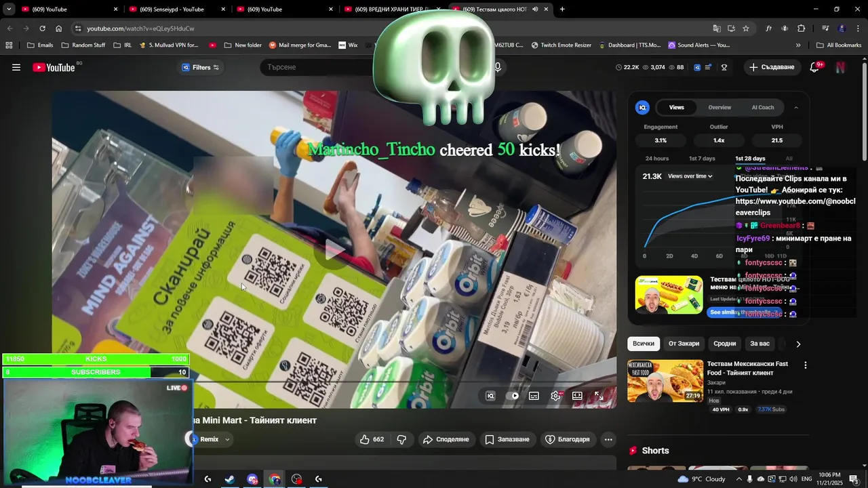Enter fullscreen on the video player
Viewport: 868px width, 488px height.
[599, 396]
